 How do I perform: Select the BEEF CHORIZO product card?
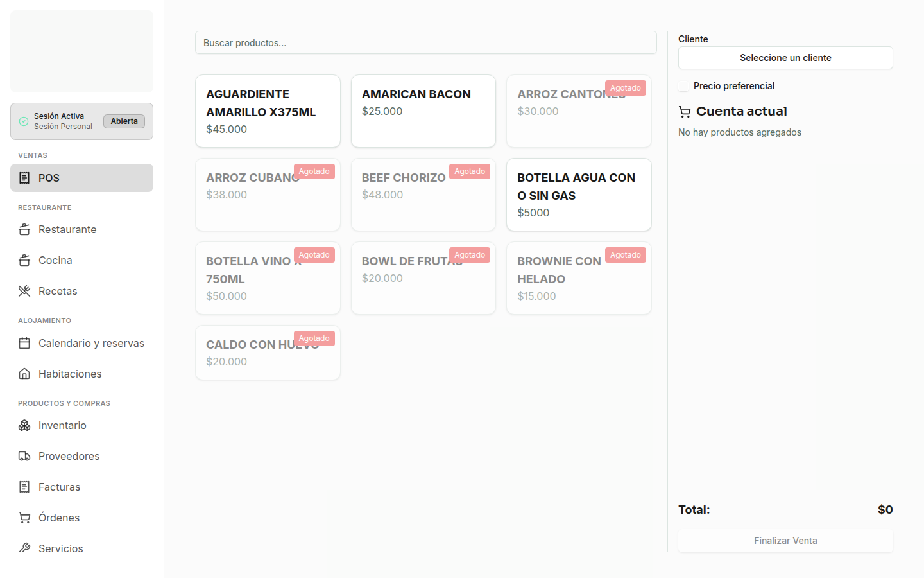point(424,195)
